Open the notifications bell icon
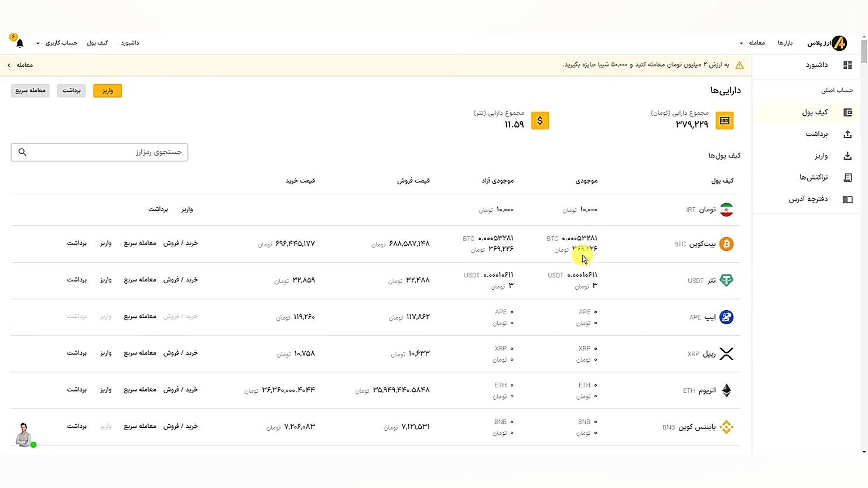This screenshot has height=488, width=868. [20, 43]
